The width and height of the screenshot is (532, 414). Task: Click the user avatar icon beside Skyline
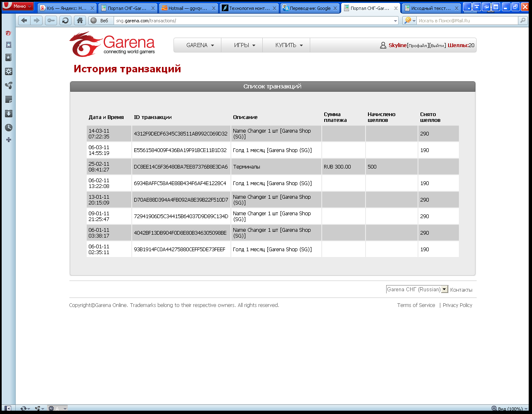point(383,45)
